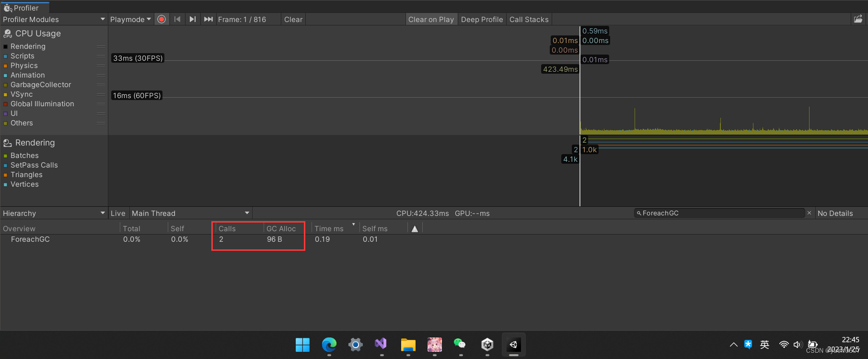
Task: Select the ForeachGC hierarchy row
Action: click(x=434, y=239)
